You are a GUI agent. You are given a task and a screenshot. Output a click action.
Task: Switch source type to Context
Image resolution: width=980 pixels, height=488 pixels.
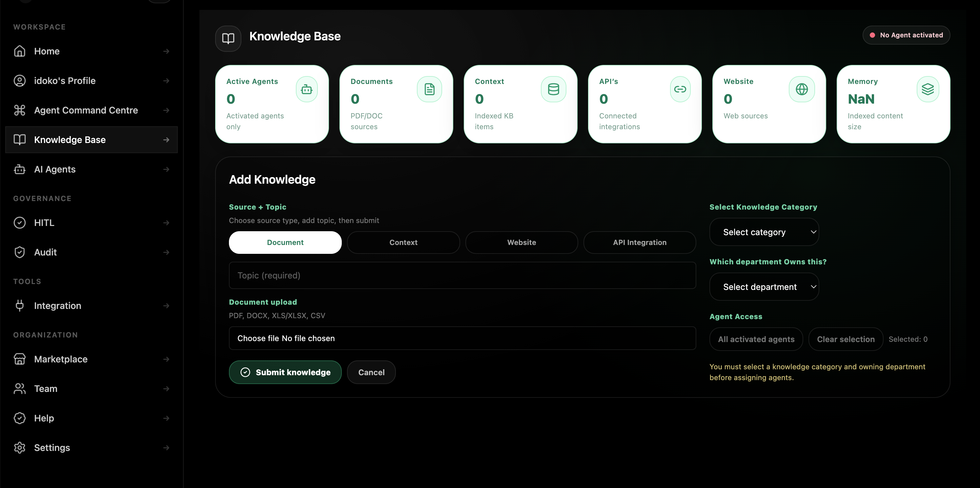403,243
